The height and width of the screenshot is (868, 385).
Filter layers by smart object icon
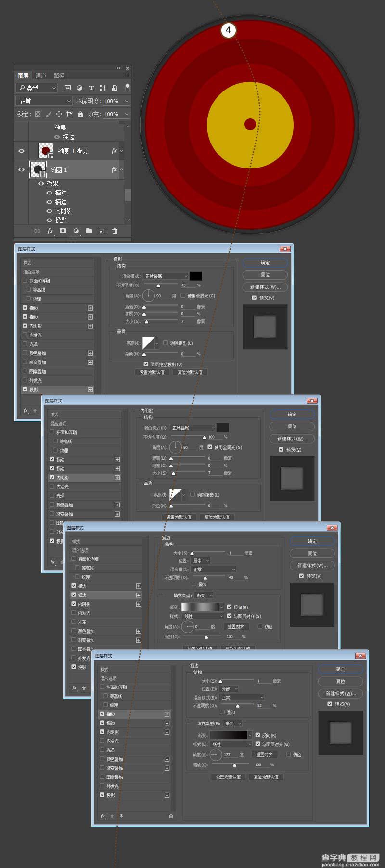pos(114,88)
